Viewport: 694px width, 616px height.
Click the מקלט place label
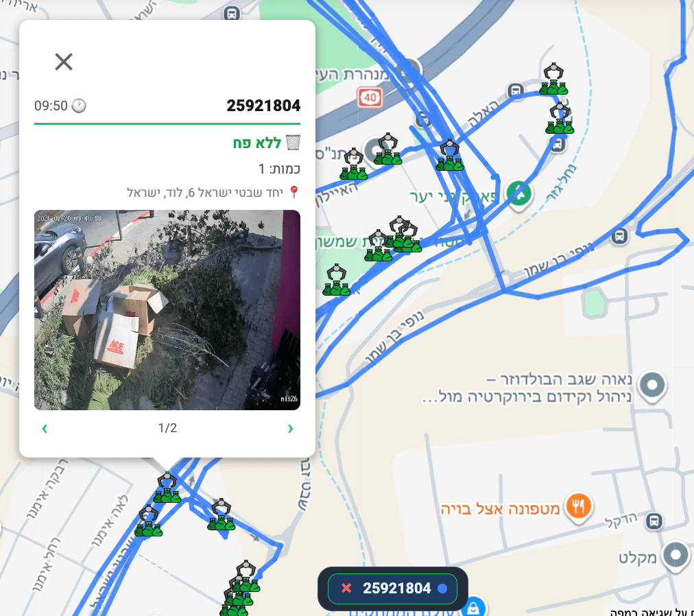pyautogui.click(x=637, y=558)
